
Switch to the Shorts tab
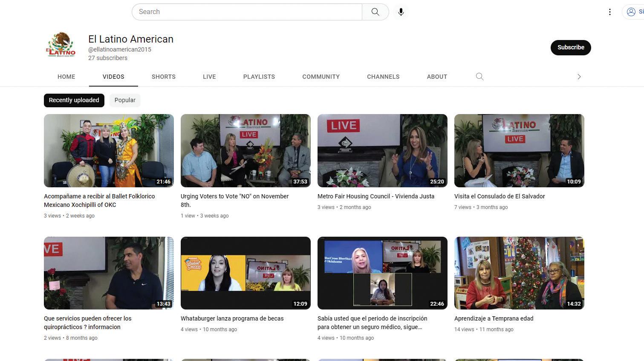coord(164,77)
